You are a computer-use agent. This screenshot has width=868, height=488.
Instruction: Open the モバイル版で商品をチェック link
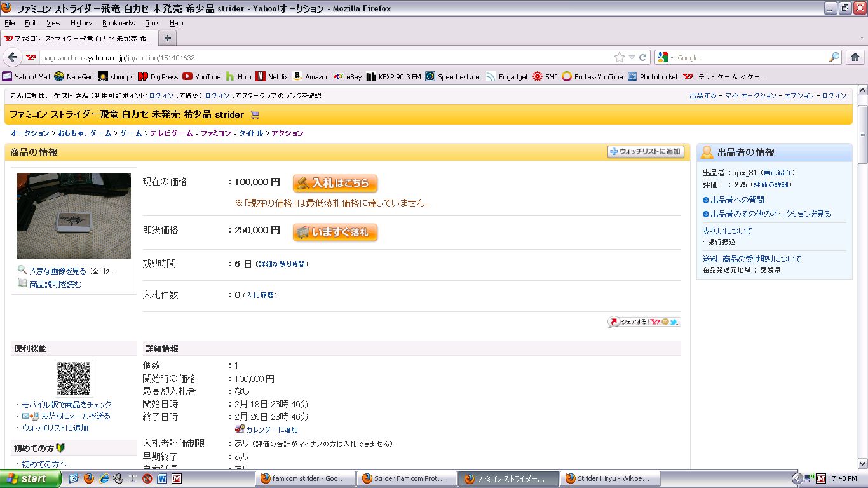tap(67, 404)
